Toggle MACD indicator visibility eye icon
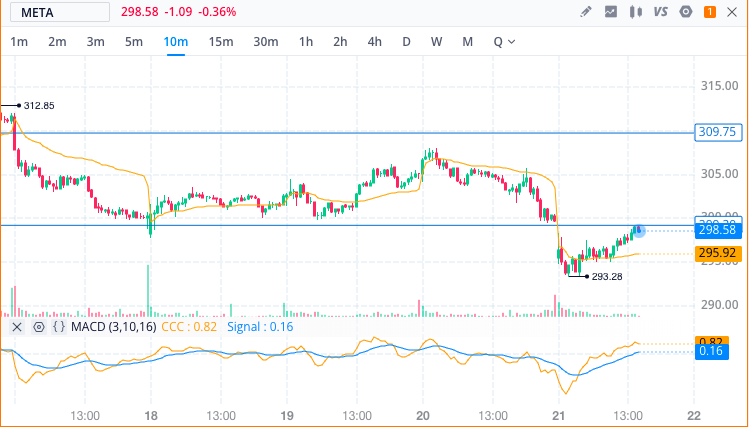 coord(39,327)
